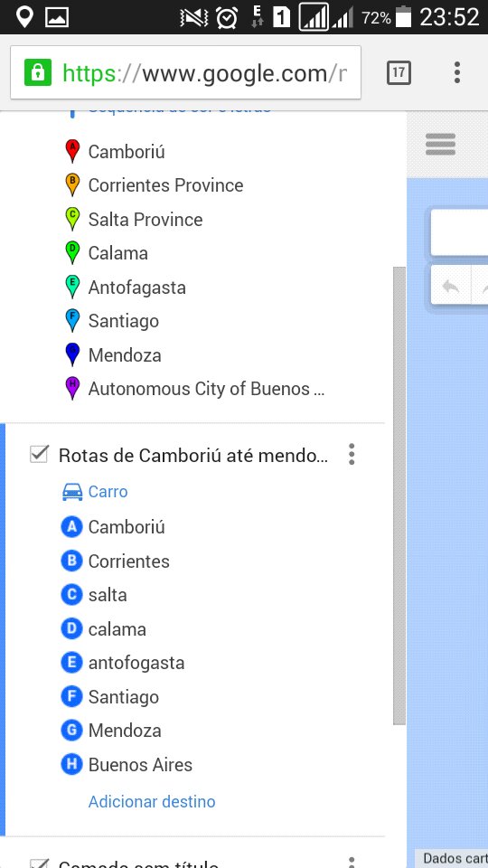
Task: Open the Rotas de Camboriú layer options
Action: [x=352, y=455]
